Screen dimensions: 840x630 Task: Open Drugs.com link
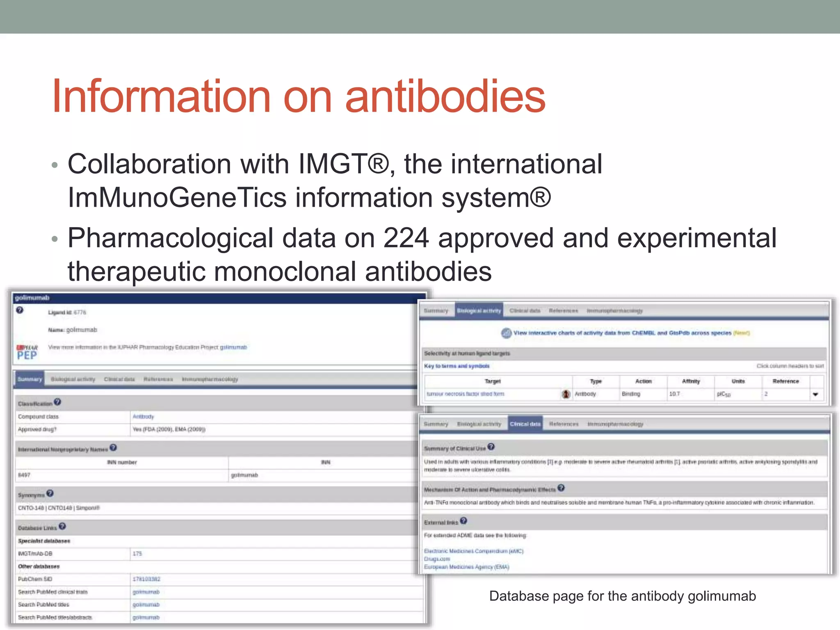[x=437, y=559]
